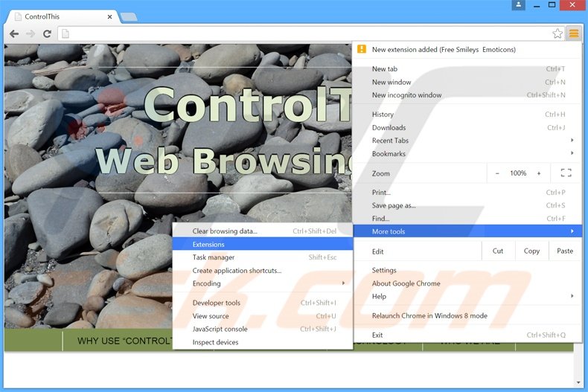Select Create application shortcuts...
The height and width of the screenshot is (392, 588).
click(263, 271)
